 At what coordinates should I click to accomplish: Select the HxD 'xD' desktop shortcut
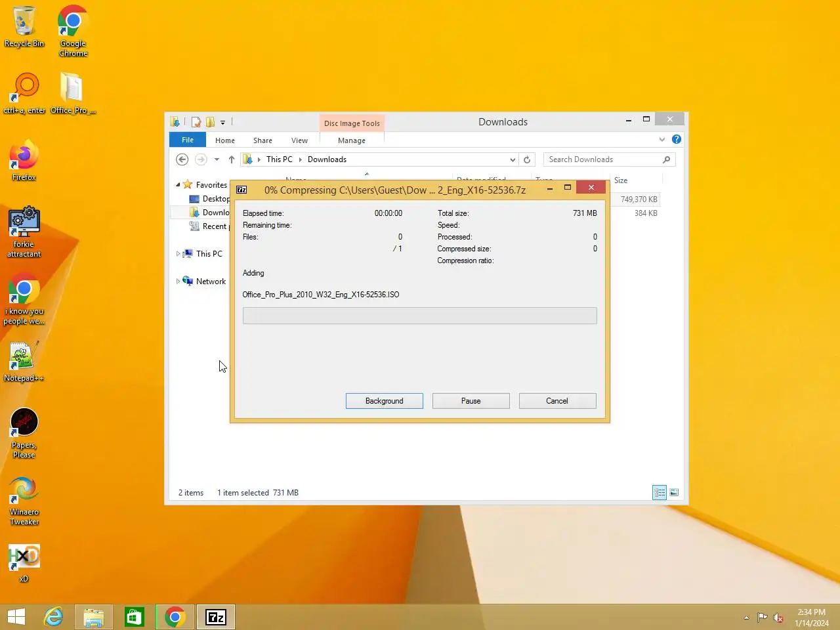point(24,563)
